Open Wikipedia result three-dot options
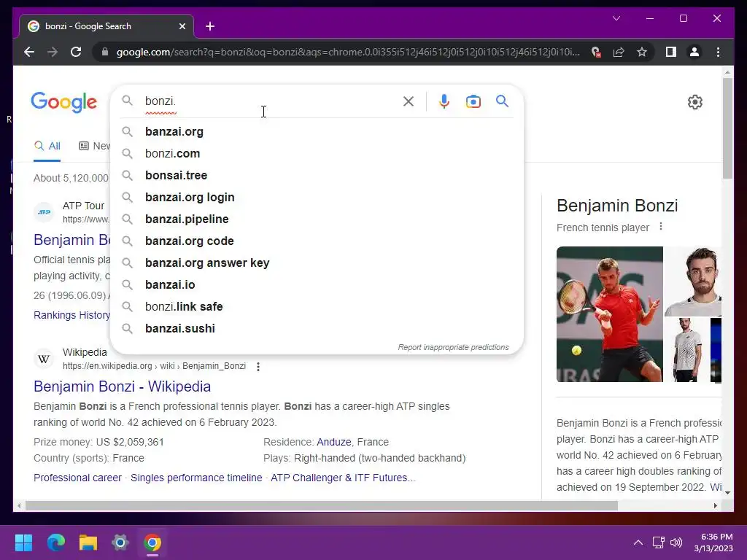The height and width of the screenshot is (560, 747). click(x=258, y=367)
